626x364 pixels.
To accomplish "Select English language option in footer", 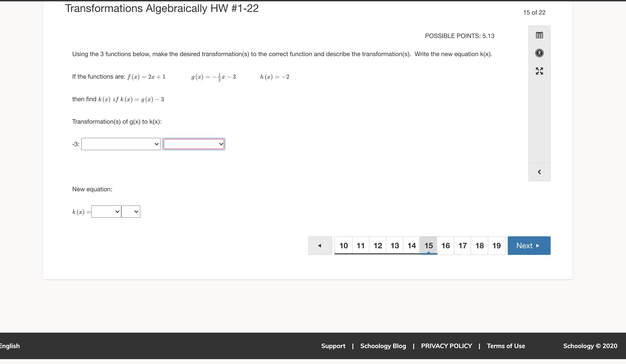I will click(10, 346).
